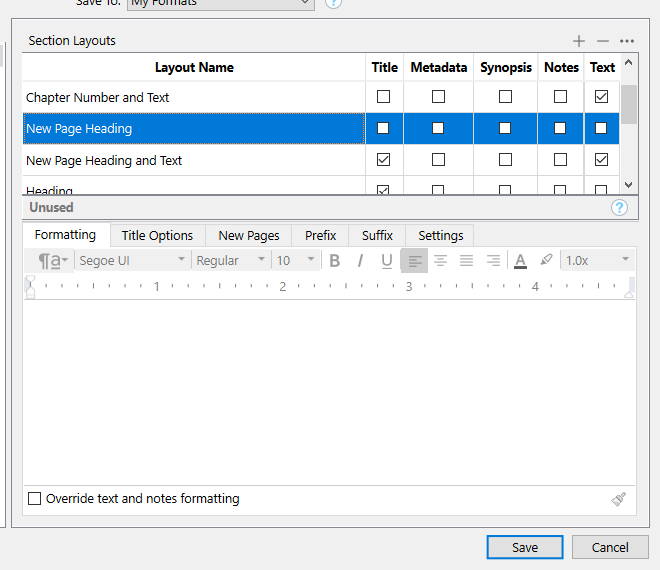Uncheck Title for New Page Heading and Text
Image resolution: width=660 pixels, height=570 pixels.
pos(384,160)
